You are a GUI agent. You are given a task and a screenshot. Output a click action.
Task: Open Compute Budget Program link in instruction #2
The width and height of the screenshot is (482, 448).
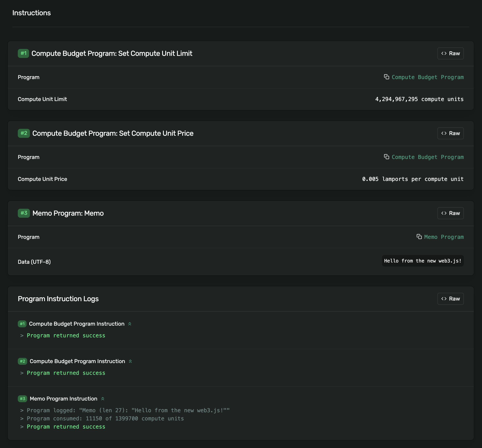(427, 157)
